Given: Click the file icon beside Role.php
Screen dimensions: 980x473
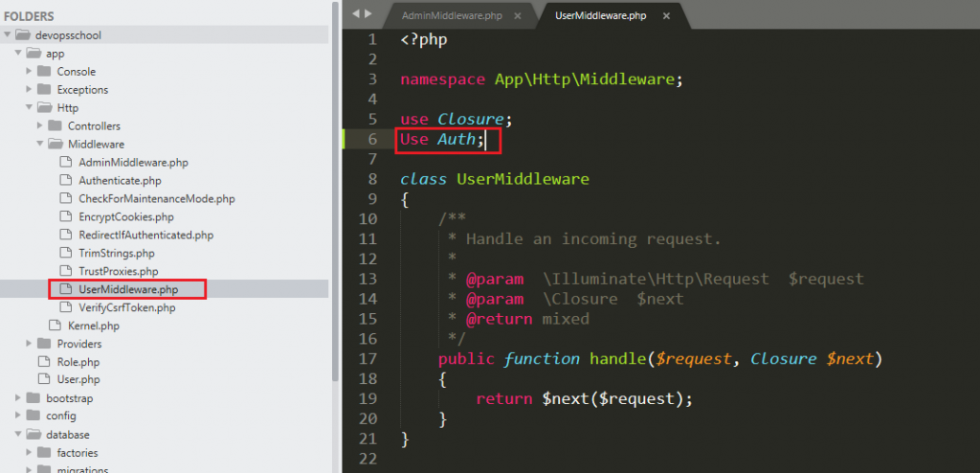Looking at the screenshot, I should [x=41, y=362].
